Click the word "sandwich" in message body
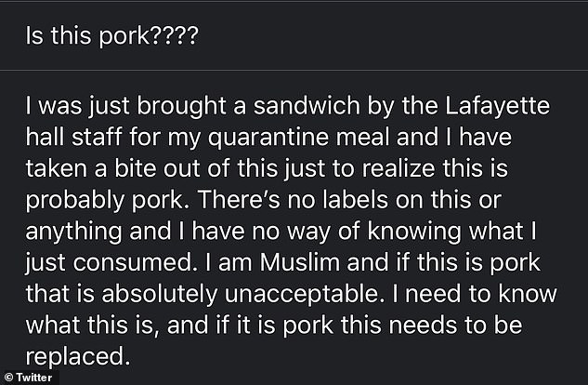The width and height of the screenshot is (588, 385). (307, 105)
